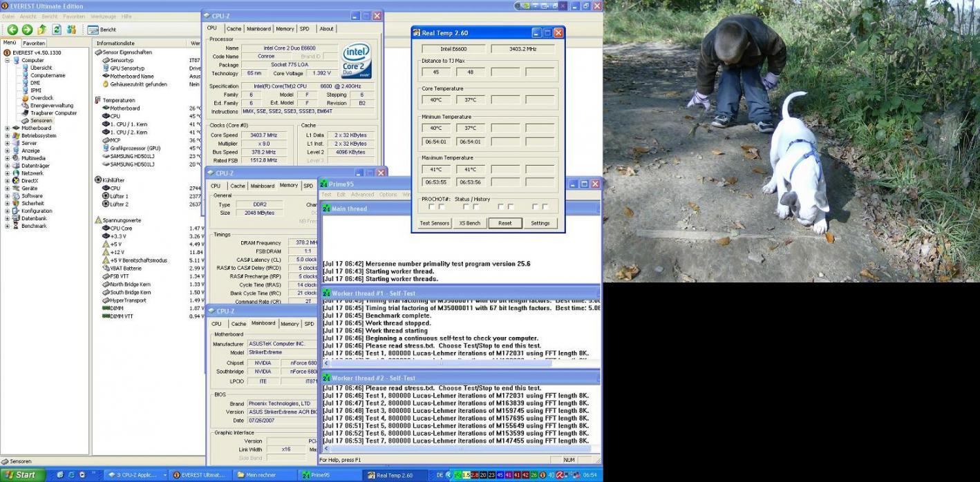Click the 3403.2 MHz field in Real Temp
Viewport: 980px width, 482px height.
(x=522, y=49)
